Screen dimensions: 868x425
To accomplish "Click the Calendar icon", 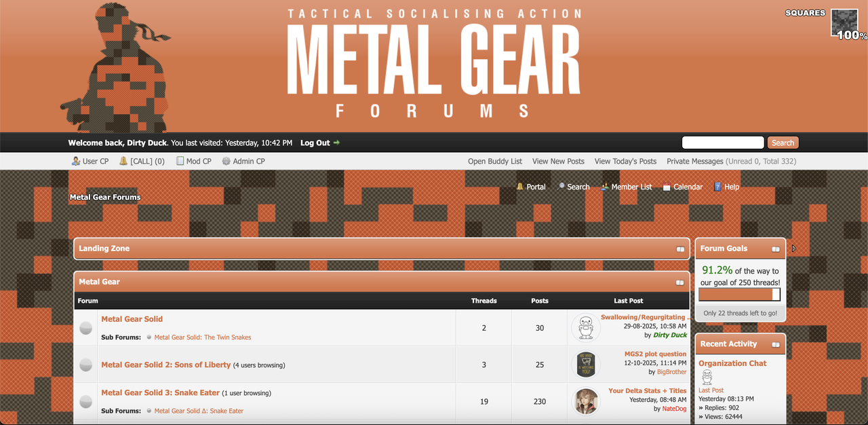I will tap(667, 186).
